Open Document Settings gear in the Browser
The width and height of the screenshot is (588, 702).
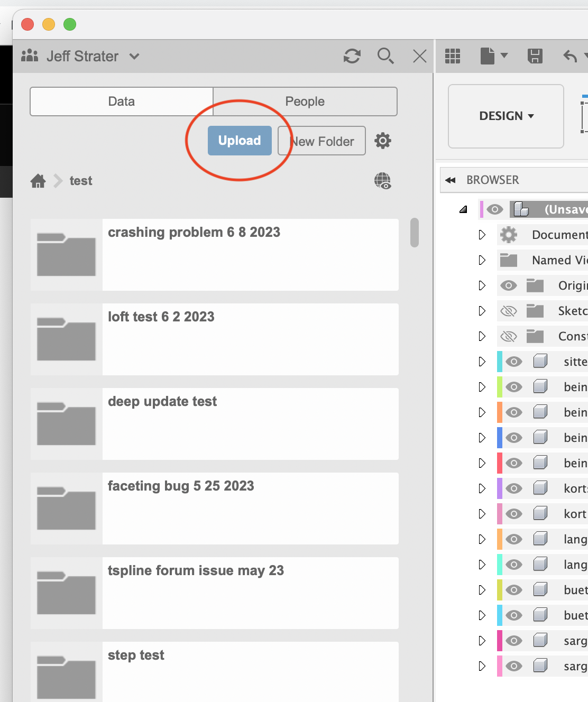tap(508, 235)
